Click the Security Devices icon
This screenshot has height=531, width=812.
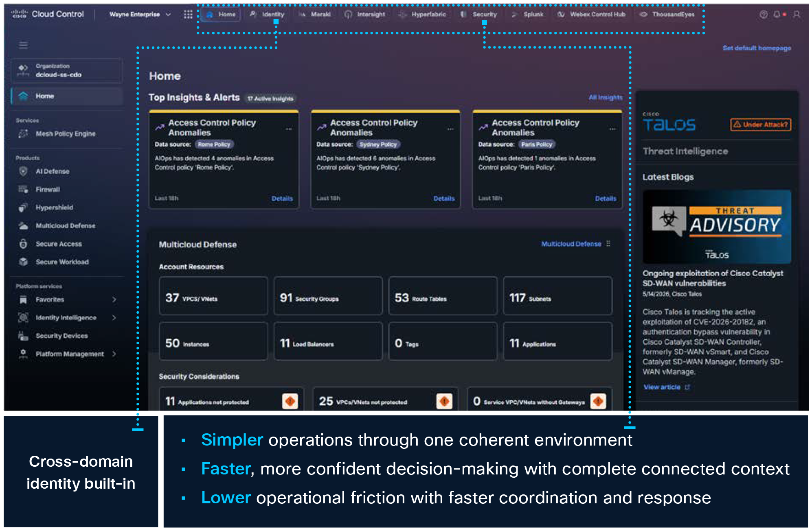coord(23,336)
